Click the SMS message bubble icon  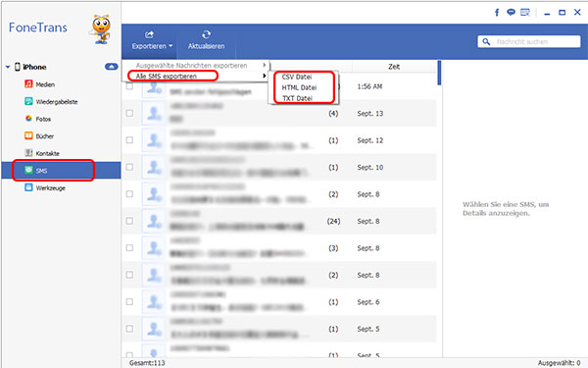[28, 170]
